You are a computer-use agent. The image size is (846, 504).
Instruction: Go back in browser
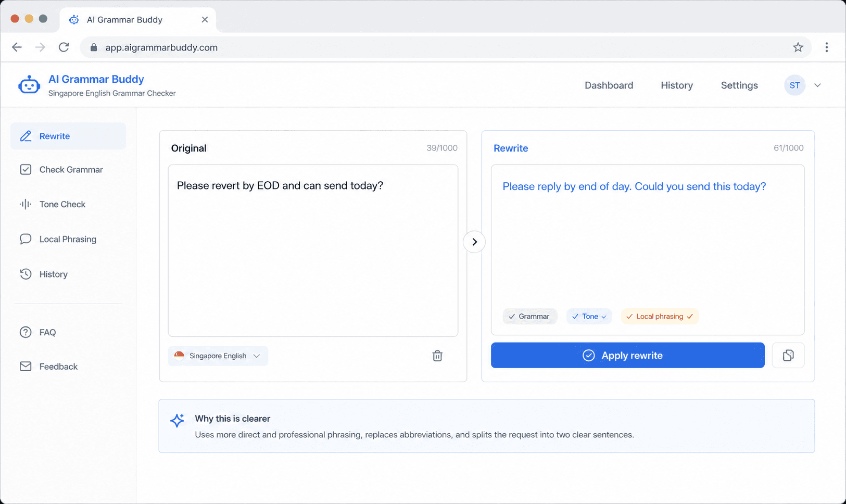17,47
